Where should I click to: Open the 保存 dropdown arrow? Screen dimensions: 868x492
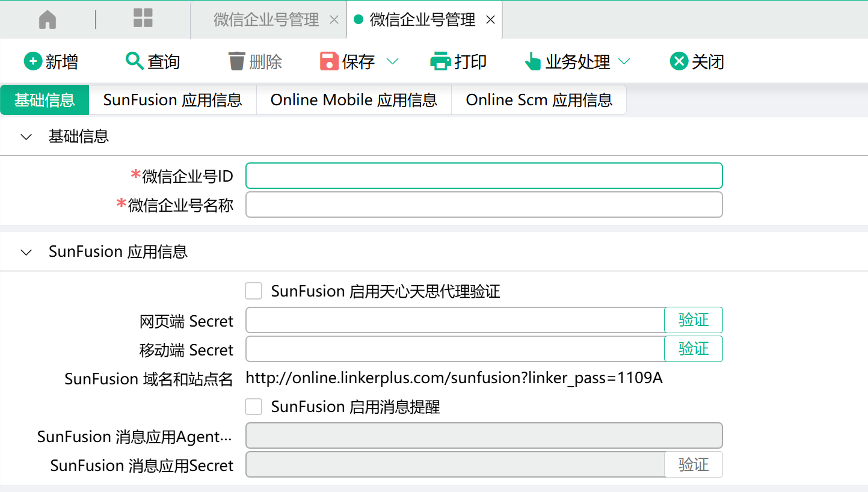(392, 61)
